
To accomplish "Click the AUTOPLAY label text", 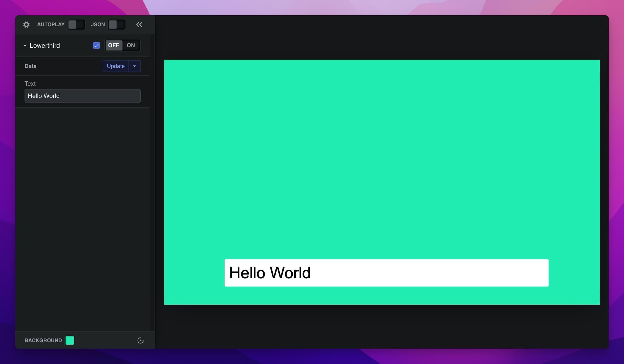I will 51,25.
